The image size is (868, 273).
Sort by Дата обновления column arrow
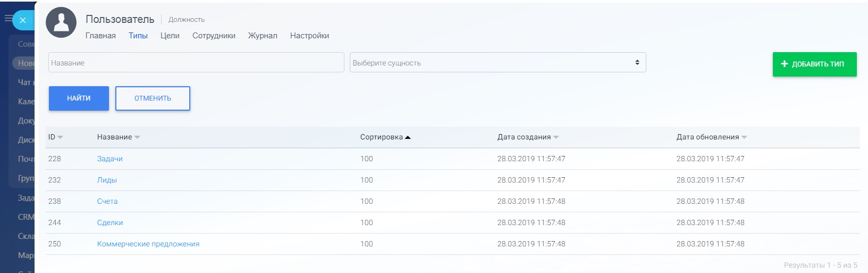pos(744,137)
